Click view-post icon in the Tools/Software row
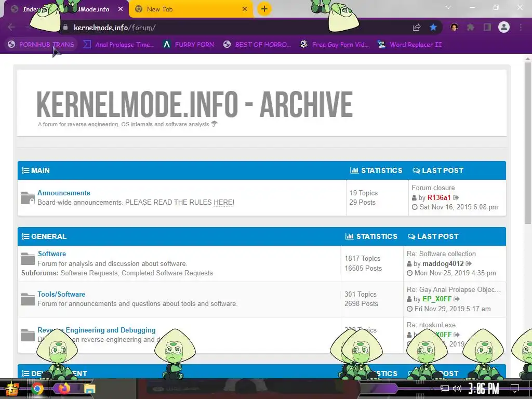 pos(457,299)
